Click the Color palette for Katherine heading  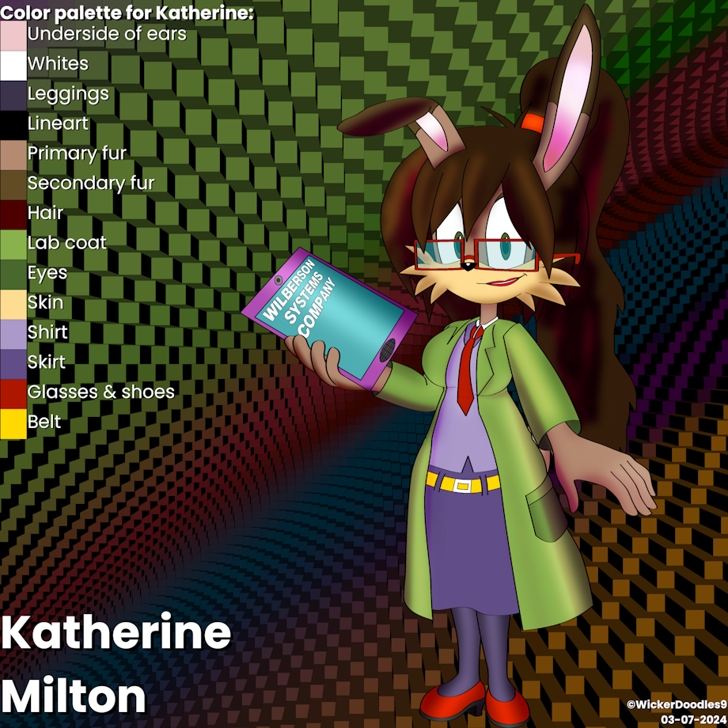127,13
